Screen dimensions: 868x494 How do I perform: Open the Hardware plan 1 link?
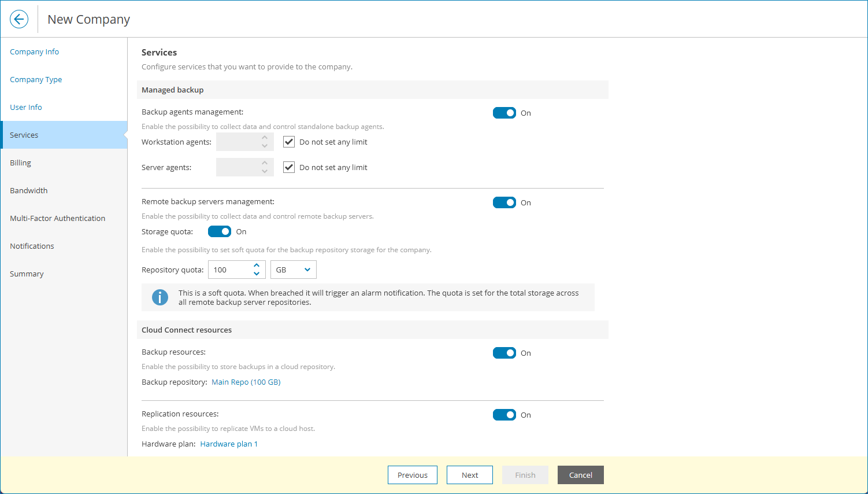tap(229, 444)
